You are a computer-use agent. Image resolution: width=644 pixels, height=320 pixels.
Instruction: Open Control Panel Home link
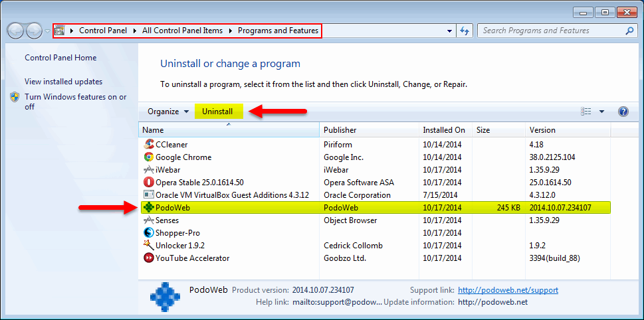[x=60, y=58]
